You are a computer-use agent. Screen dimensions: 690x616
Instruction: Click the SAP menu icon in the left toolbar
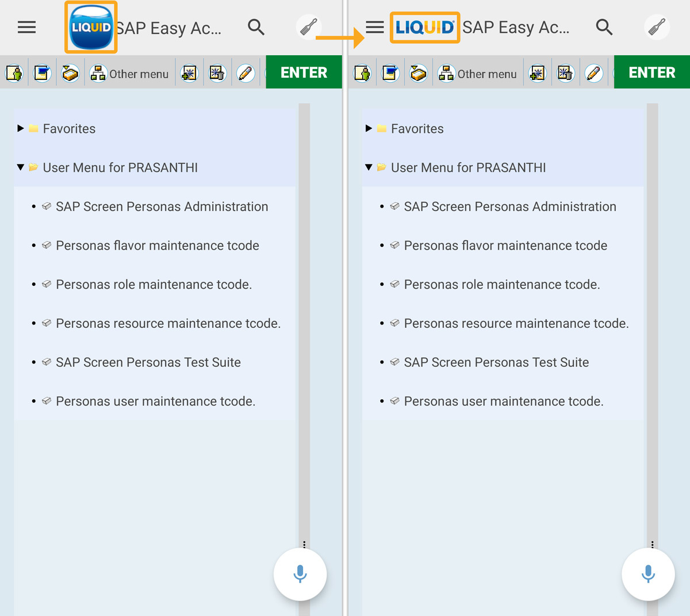43,74
